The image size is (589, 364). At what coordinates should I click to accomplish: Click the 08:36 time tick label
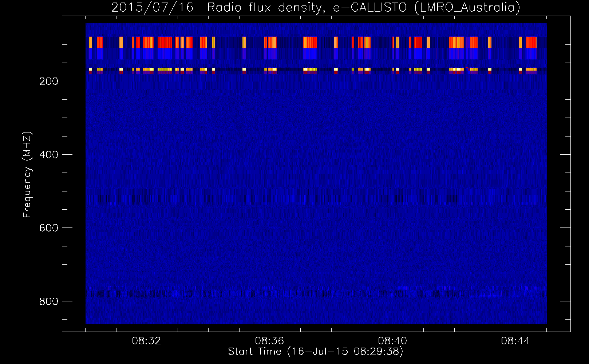click(x=269, y=341)
